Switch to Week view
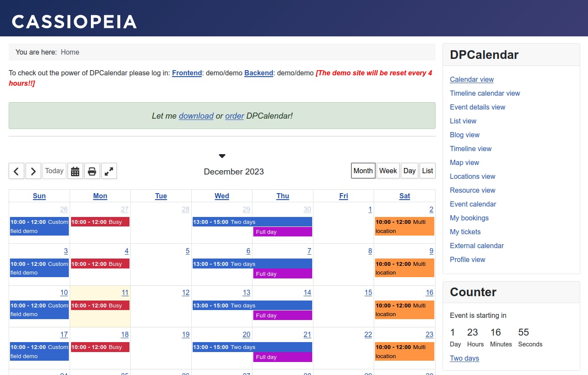Viewport: 588px width, 375px height. coord(388,171)
